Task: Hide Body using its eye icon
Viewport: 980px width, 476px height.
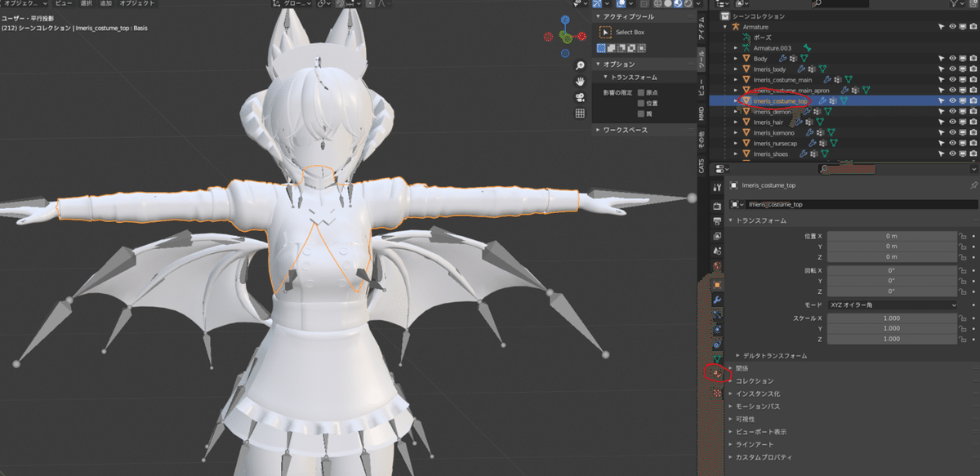Action: pyautogui.click(x=952, y=59)
